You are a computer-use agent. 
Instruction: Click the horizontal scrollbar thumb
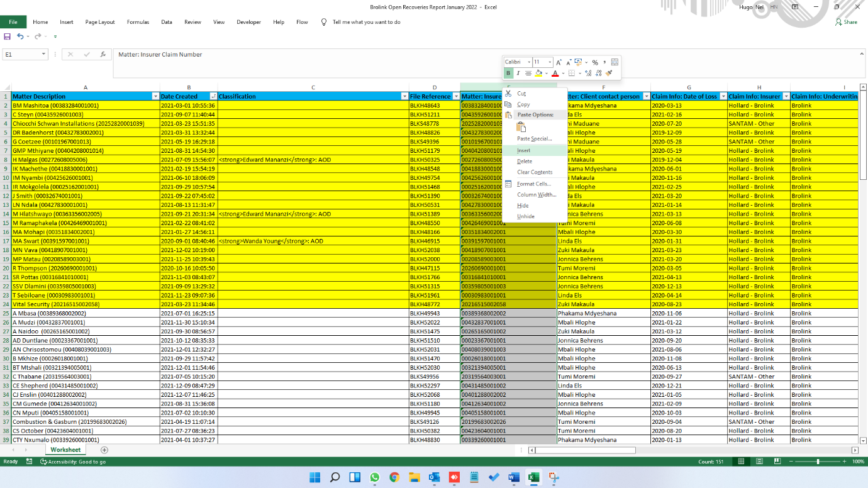pos(586,450)
